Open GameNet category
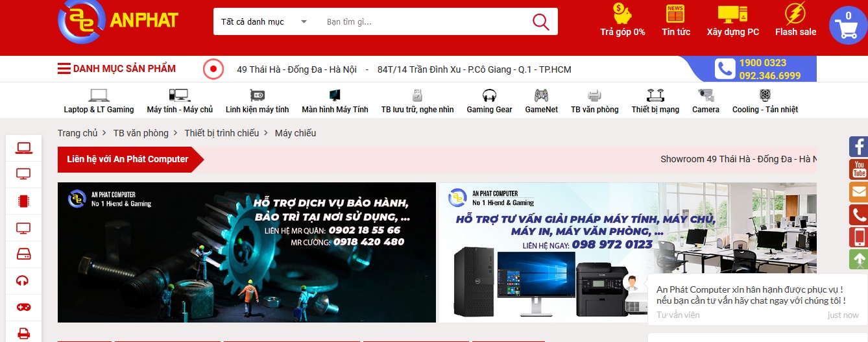The width and height of the screenshot is (868, 342). (x=541, y=102)
